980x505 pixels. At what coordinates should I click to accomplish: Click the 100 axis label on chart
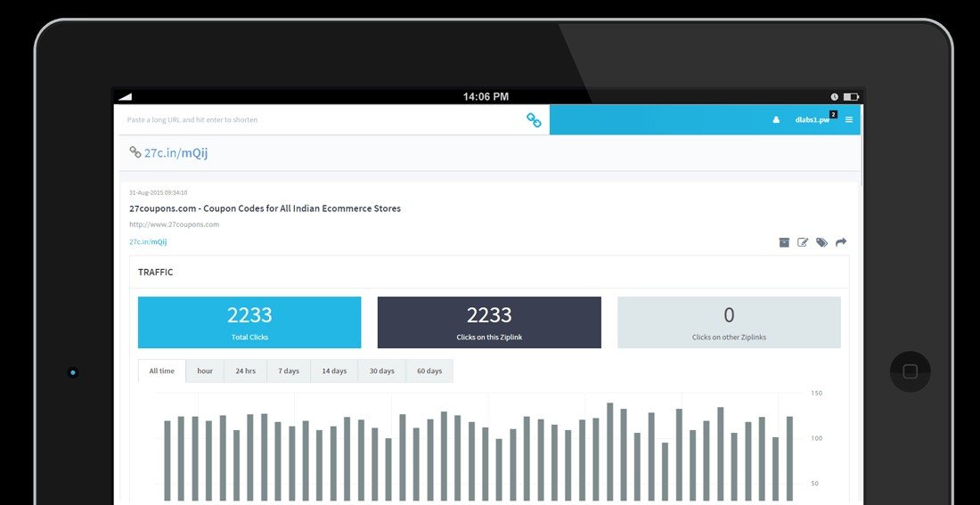pos(816,438)
